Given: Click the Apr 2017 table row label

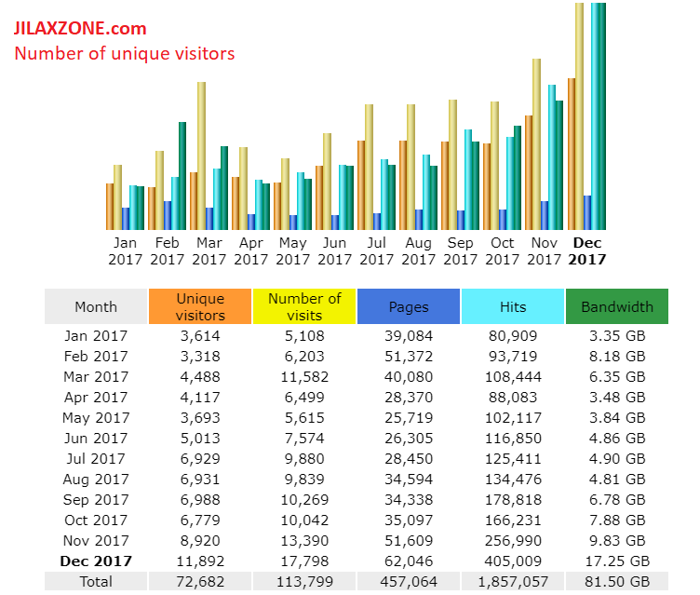Looking at the screenshot, I should pos(96,398).
